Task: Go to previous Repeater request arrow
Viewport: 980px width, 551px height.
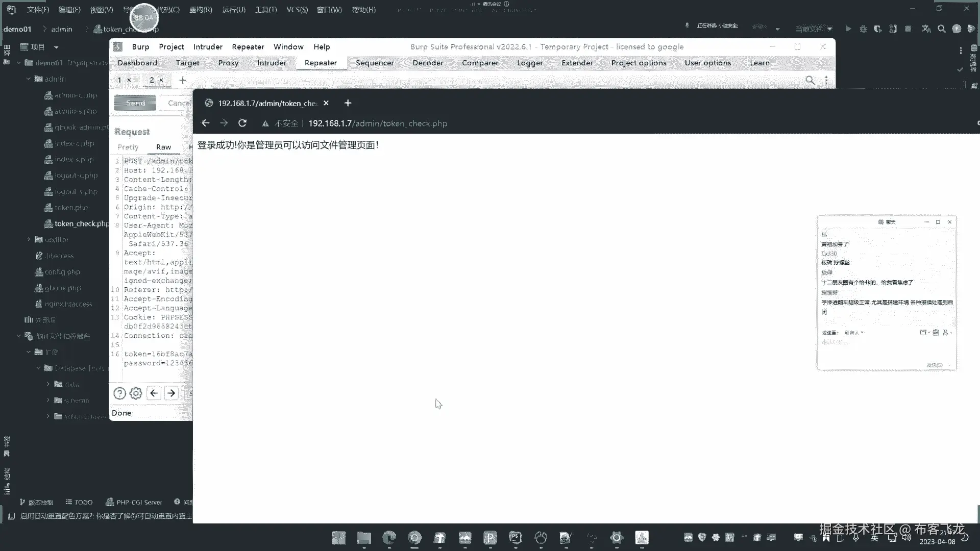Action: (154, 393)
